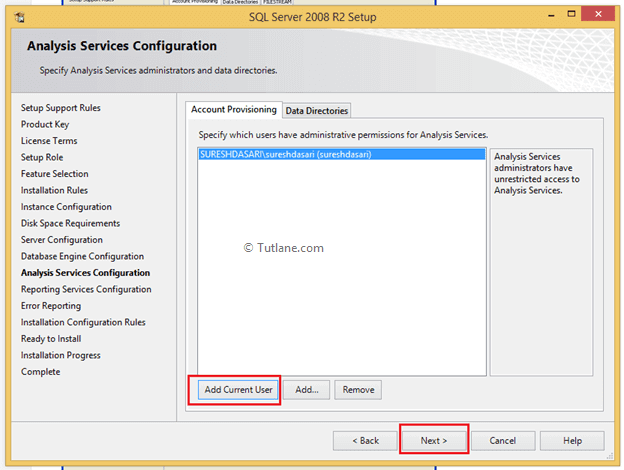This screenshot has height=470, width=624.
Task: Close the SQL Server 2008 R2 Setup window
Action: pyautogui.click(x=598, y=14)
